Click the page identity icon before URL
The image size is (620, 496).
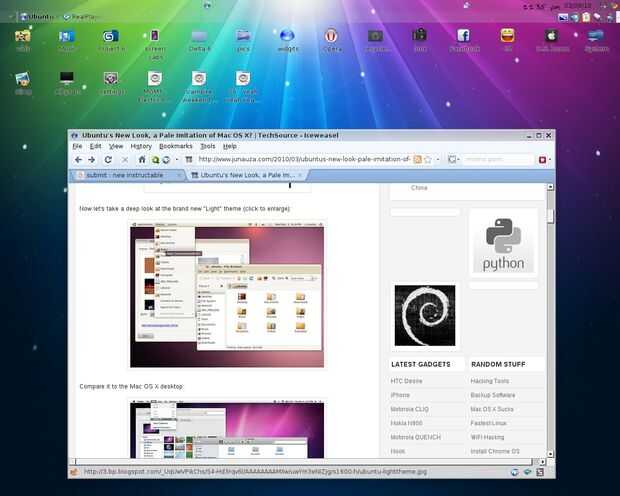pos(189,159)
